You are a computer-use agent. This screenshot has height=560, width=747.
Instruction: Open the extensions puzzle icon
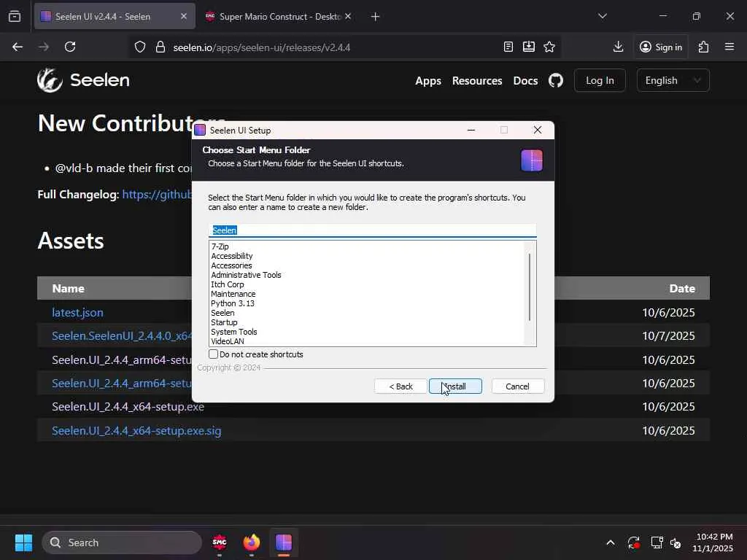pos(704,47)
